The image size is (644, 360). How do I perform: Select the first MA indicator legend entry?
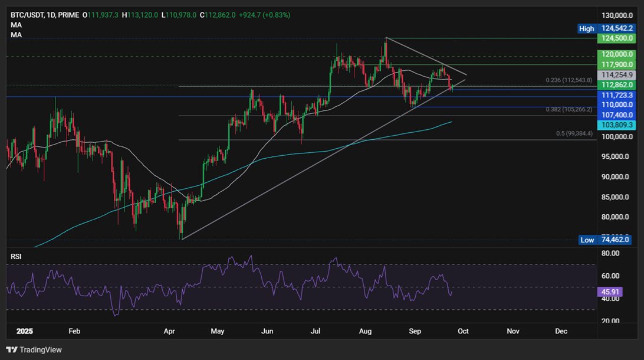click(x=16, y=26)
